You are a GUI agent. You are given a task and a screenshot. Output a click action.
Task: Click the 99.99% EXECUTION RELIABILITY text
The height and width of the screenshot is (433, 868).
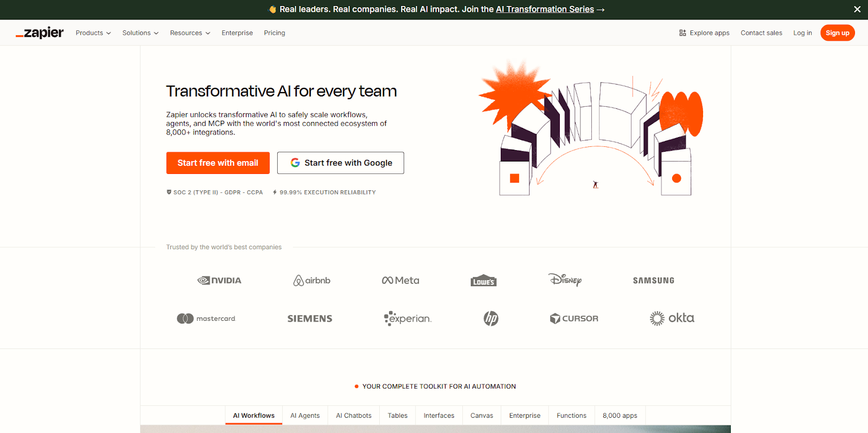(328, 192)
